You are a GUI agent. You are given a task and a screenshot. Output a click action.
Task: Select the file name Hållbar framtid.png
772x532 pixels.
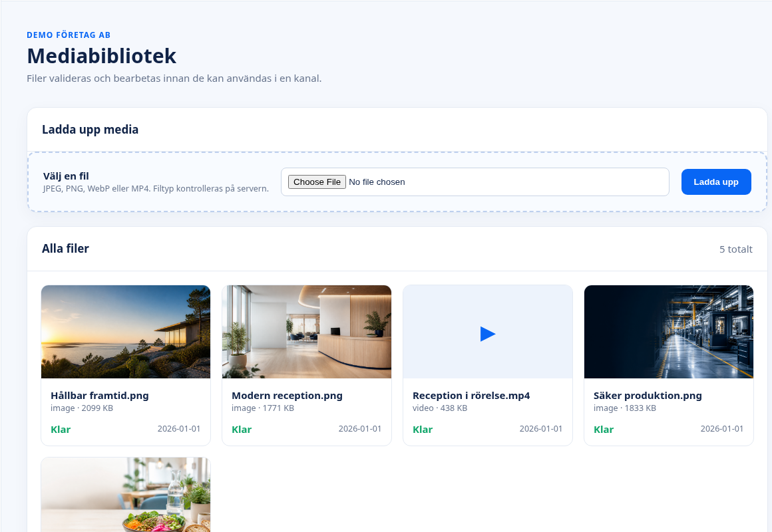click(x=99, y=396)
